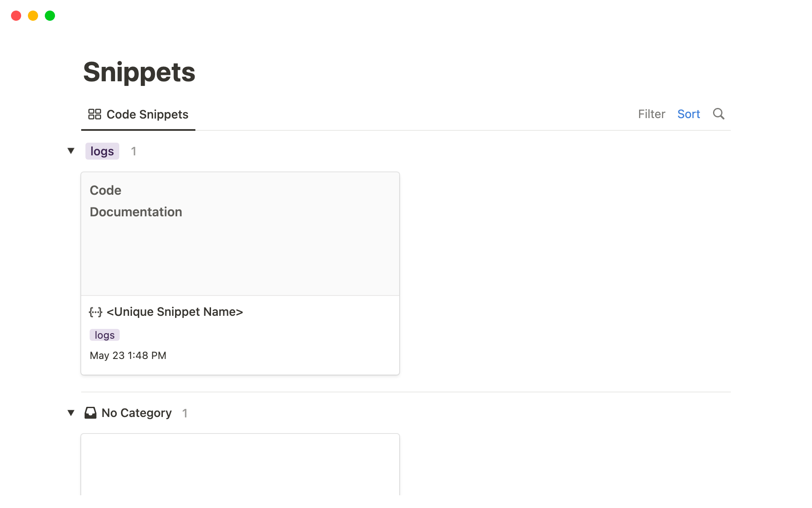This screenshot has width=812, height=508.
Task: Switch to the Code Snippets tab
Action: pyautogui.click(x=147, y=114)
